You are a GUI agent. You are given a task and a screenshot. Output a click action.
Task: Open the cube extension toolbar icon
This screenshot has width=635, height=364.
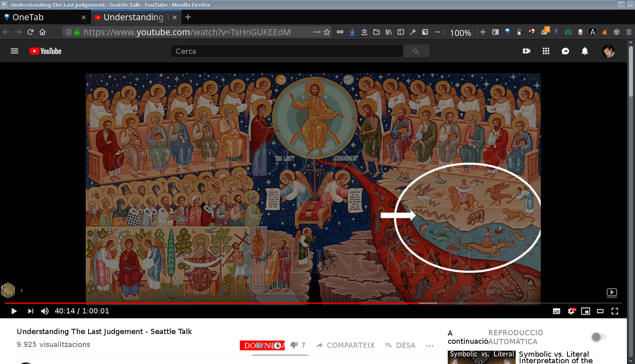point(617,32)
